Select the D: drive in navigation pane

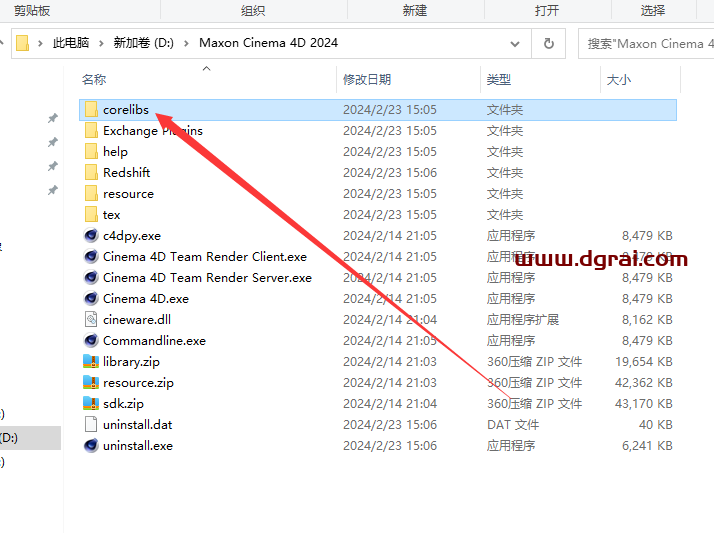tap(30, 438)
